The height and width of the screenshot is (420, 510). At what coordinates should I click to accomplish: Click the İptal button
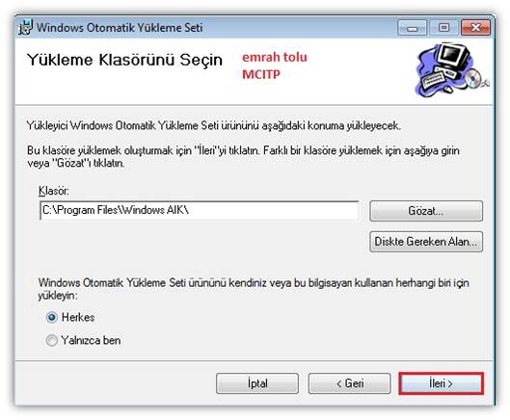coord(257,383)
